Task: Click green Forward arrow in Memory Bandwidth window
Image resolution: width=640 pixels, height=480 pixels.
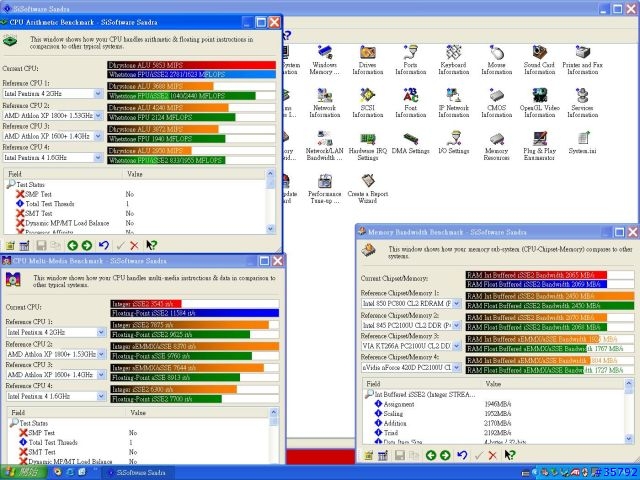Action: coord(445,455)
